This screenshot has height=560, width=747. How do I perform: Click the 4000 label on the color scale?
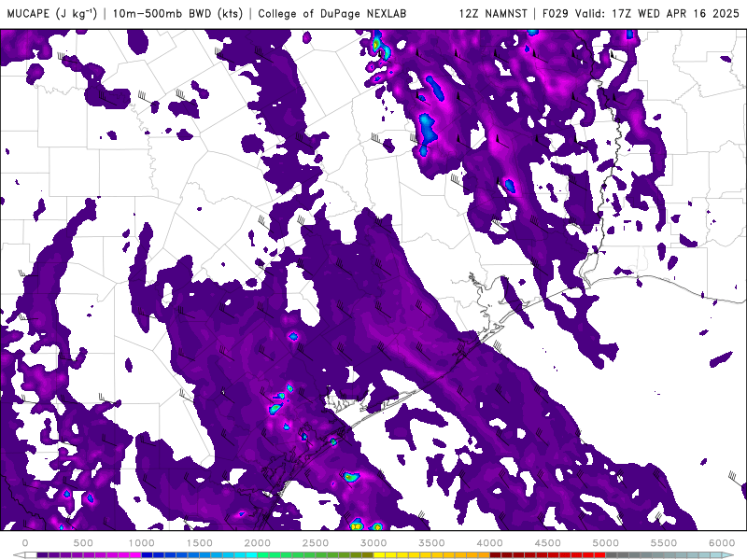pyautogui.click(x=489, y=543)
